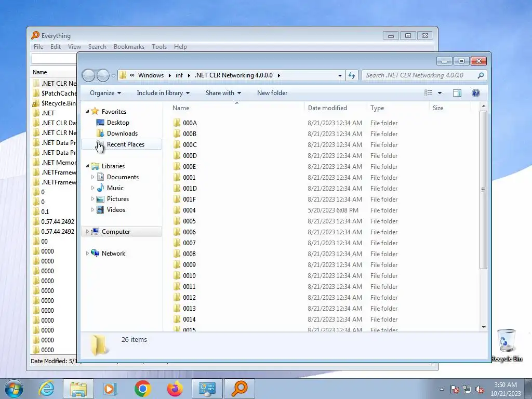Refresh the folder view with the refresh icon
Image resolution: width=532 pixels, height=399 pixels.
[352, 75]
